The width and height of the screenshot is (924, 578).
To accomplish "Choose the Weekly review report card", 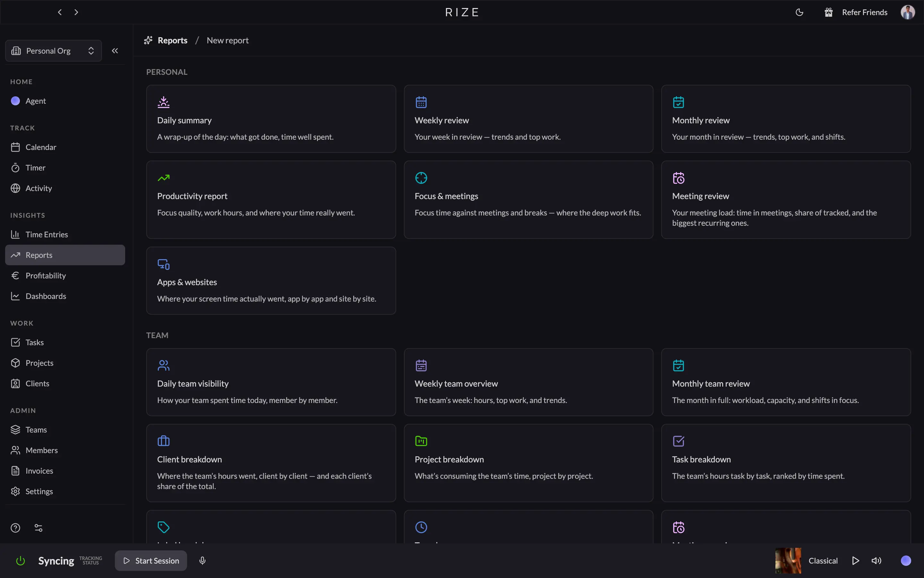I will point(528,119).
